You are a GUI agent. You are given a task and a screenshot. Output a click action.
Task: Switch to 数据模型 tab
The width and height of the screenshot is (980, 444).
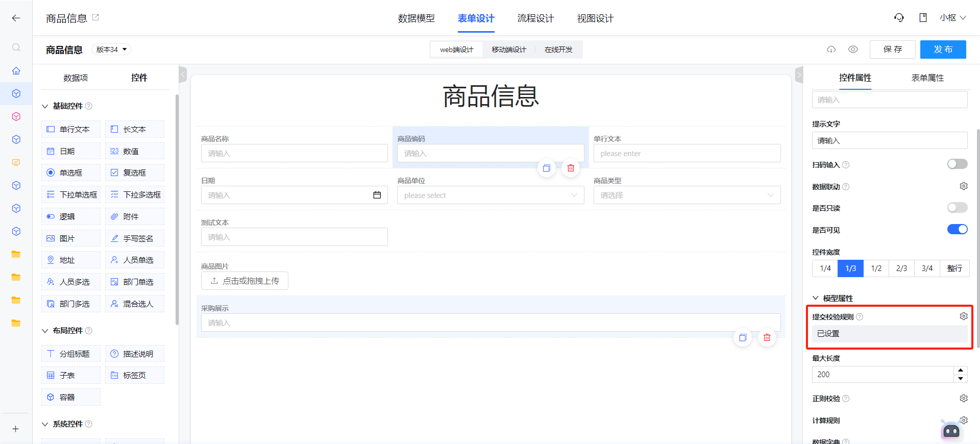click(x=416, y=18)
